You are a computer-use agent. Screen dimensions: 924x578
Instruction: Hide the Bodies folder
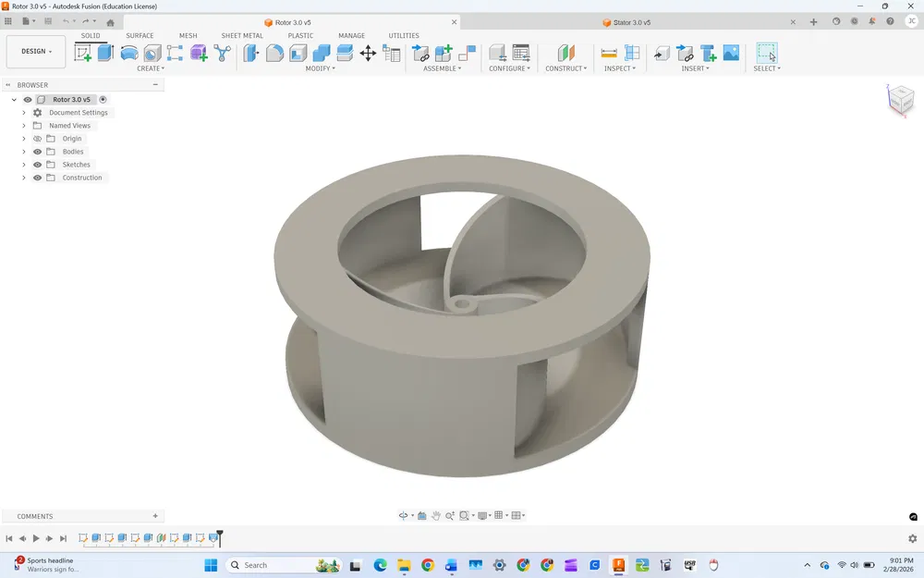coord(37,152)
